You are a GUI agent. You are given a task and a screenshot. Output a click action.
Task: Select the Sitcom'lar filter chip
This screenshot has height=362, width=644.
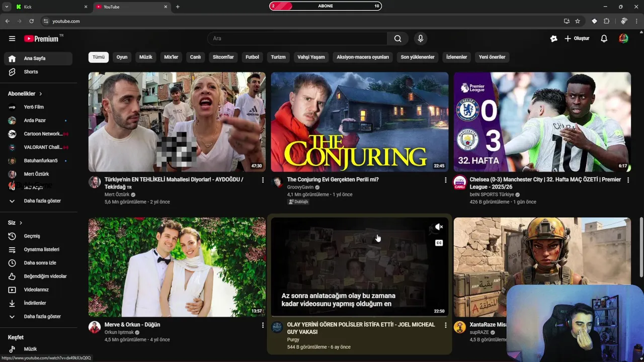[x=223, y=57]
